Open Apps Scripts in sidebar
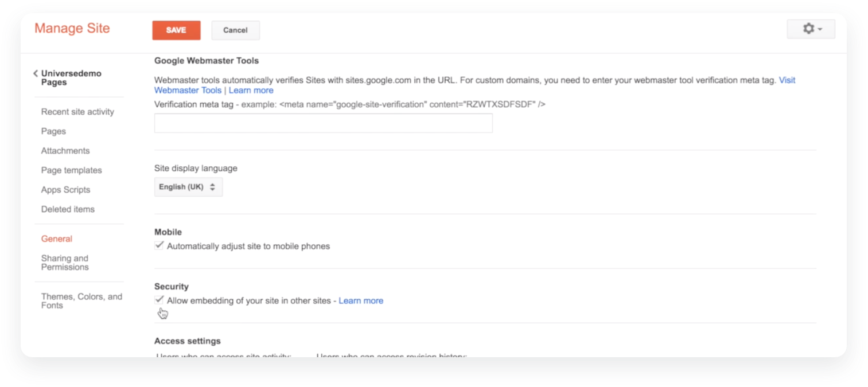868x387 pixels. 65,190
